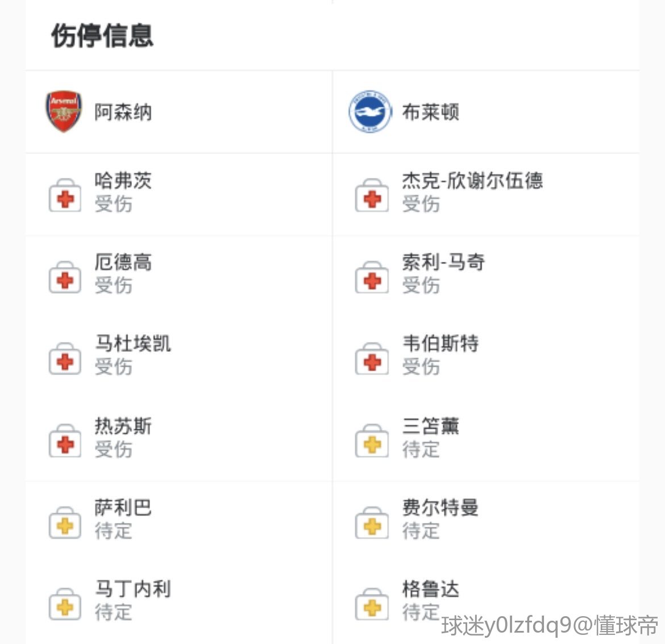Click the Arsenal club crest
The image size is (665, 644).
[x=64, y=111]
